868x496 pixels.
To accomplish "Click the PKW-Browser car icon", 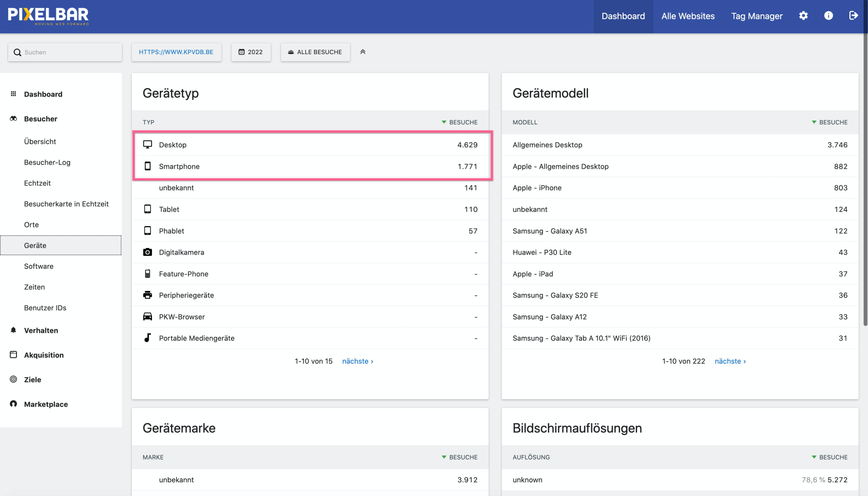I will [x=147, y=317].
